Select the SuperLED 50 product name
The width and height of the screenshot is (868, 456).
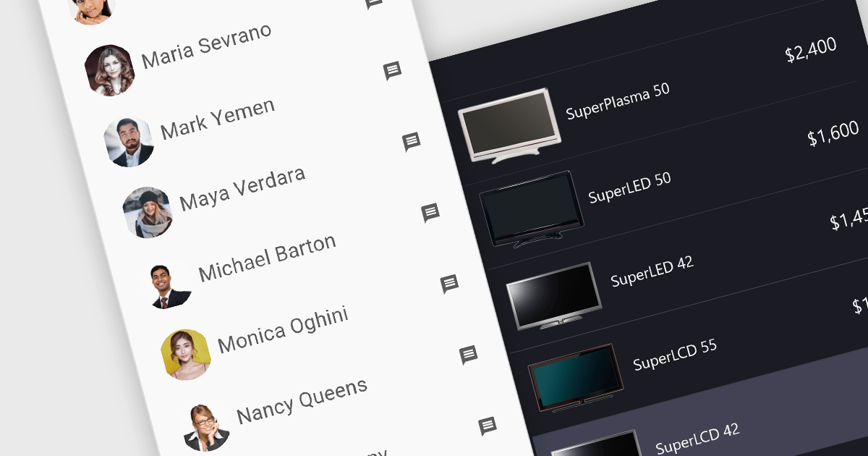pos(630,187)
